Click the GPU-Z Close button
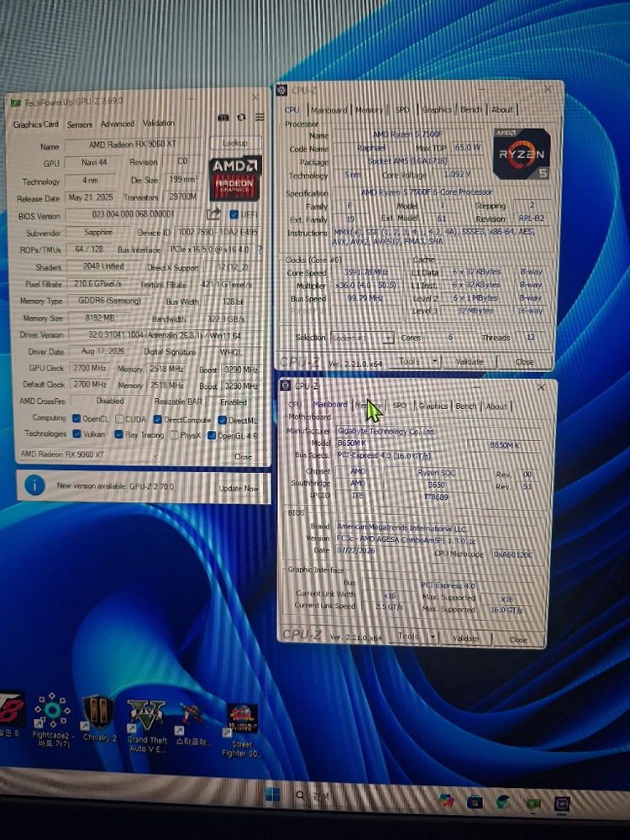Image resolution: width=630 pixels, height=840 pixels. click(244, 456)
